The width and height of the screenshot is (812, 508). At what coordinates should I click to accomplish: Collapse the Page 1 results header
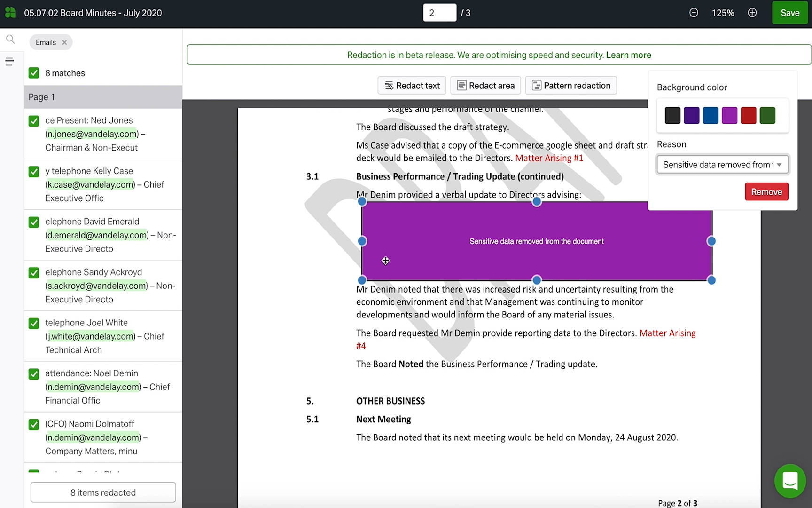pyautogui.click(x=103, y=97)
